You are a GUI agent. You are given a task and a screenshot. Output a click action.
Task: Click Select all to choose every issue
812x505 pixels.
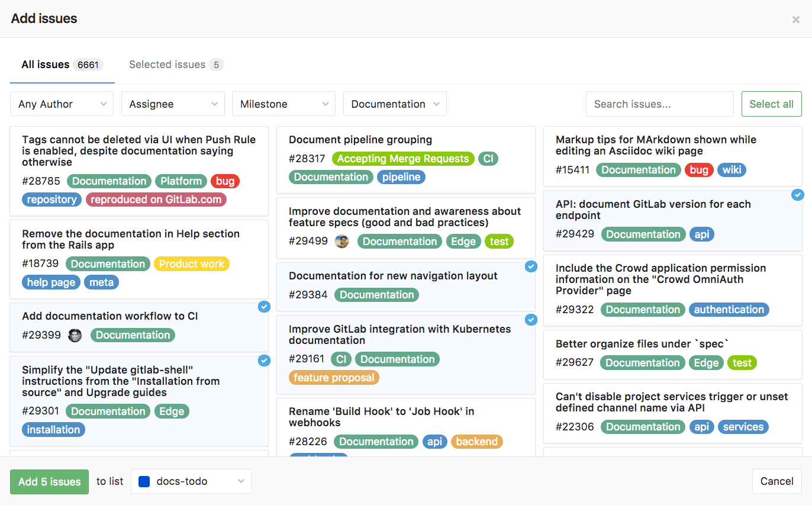[771, 104]
